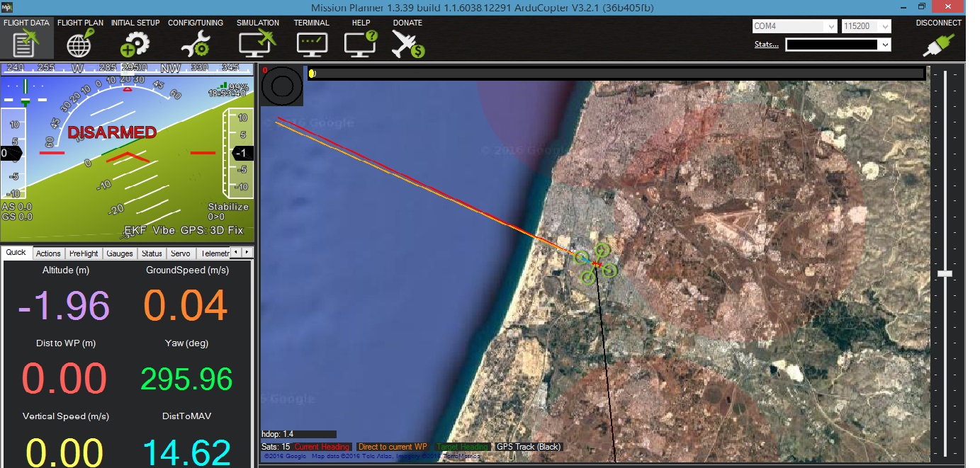This screenshot has height=468, width=980.
Task: Click the altitude scale indicator showing -1
Action: click(242, 153)
